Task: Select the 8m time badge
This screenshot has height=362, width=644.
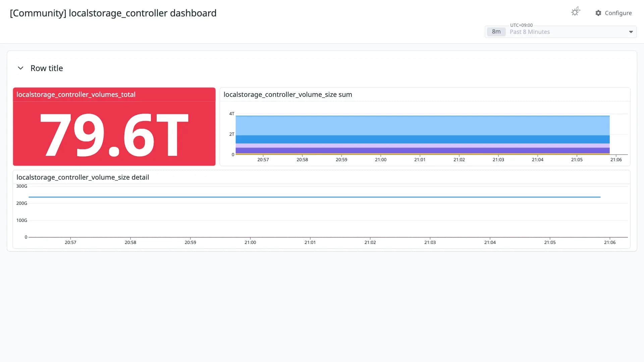Action: tap(496, 32)
